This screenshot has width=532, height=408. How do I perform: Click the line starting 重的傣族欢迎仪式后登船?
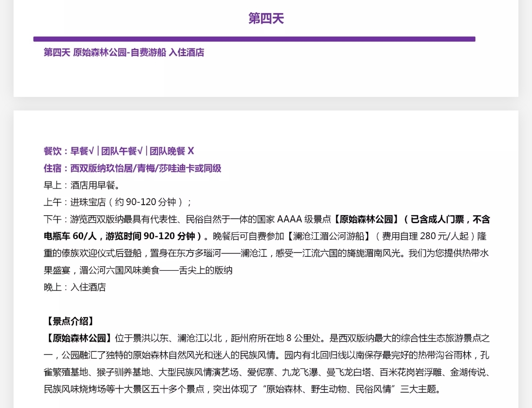(x=266, y=253)
